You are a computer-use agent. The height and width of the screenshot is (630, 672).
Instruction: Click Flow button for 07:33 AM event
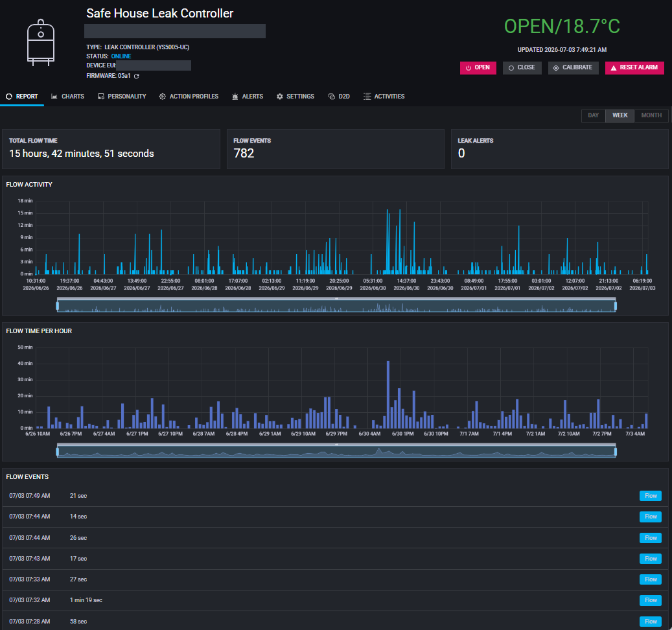click(650, 579)
